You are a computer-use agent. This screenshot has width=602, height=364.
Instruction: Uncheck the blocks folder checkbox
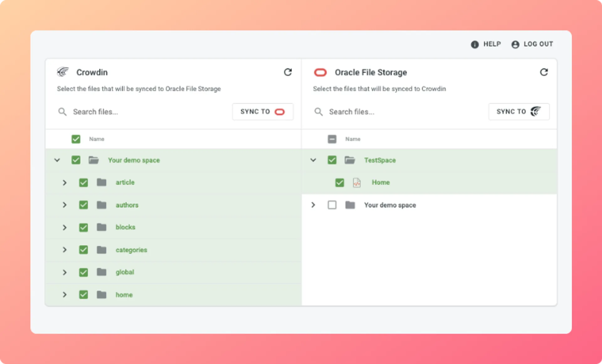83,227
